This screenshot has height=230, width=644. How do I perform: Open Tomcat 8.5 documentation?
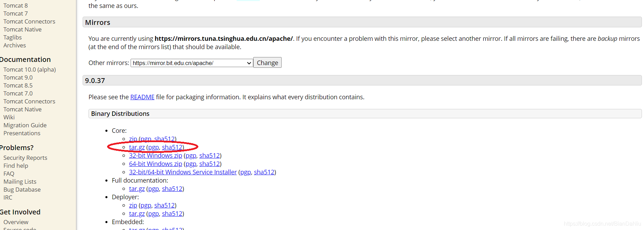pos(18,85)
